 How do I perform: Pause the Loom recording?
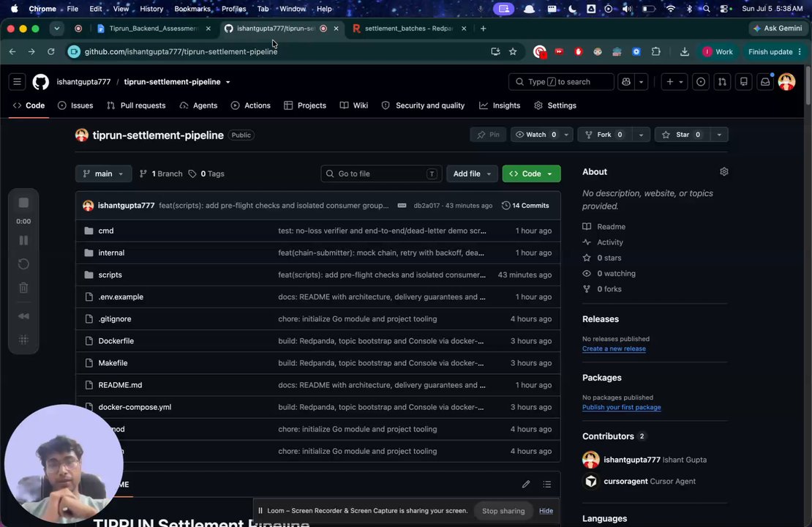23,240
